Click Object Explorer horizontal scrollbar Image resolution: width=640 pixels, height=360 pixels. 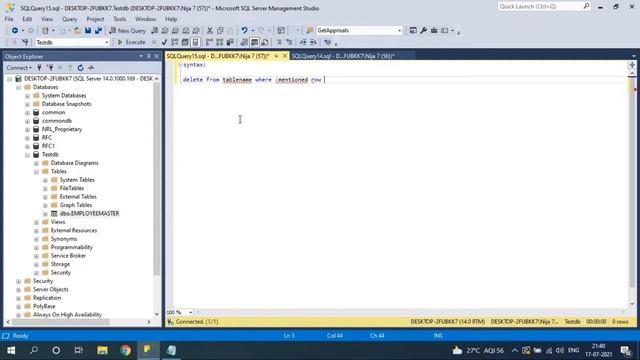[60, 322]
